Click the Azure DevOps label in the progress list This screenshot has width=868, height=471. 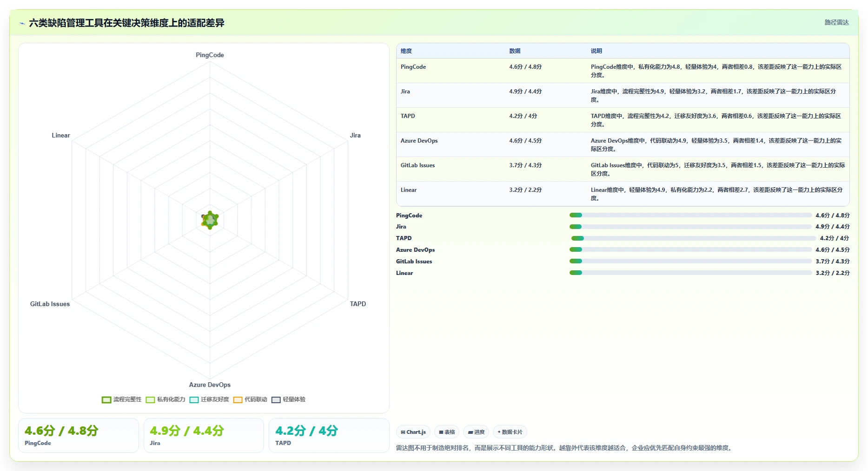tap(416, 250)
